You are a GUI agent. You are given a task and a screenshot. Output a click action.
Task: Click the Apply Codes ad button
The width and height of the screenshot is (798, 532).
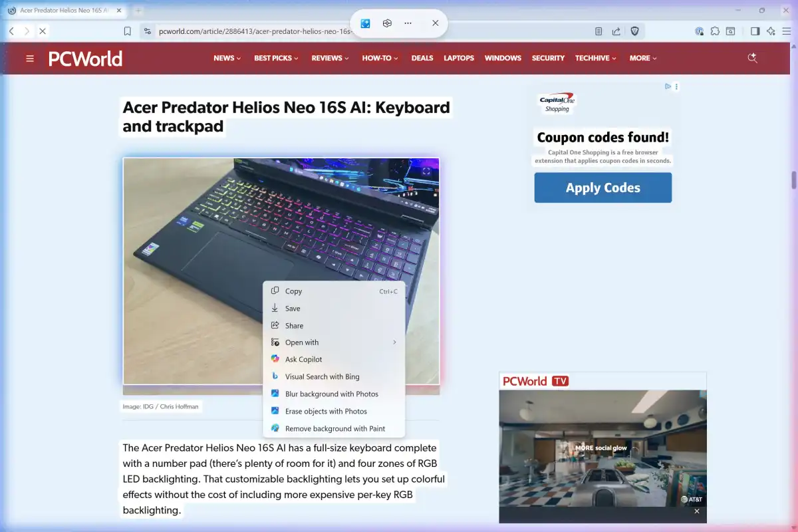603,188
